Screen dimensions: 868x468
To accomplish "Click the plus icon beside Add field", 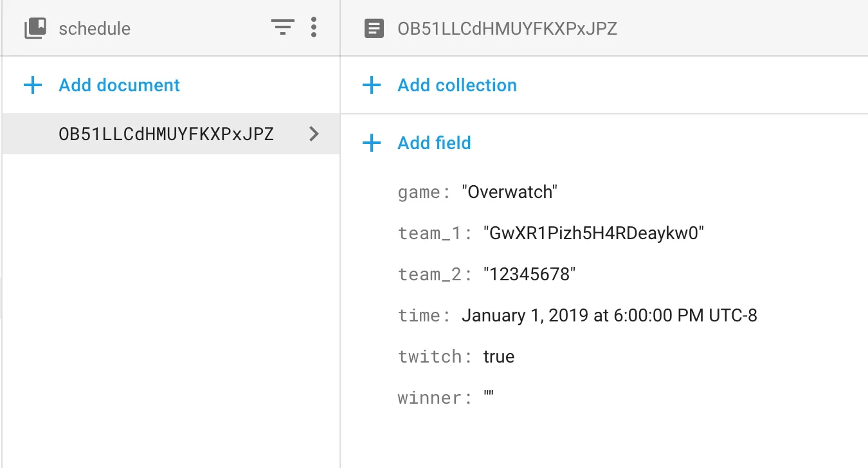I will pyautogui.click(x=372, y=143).
